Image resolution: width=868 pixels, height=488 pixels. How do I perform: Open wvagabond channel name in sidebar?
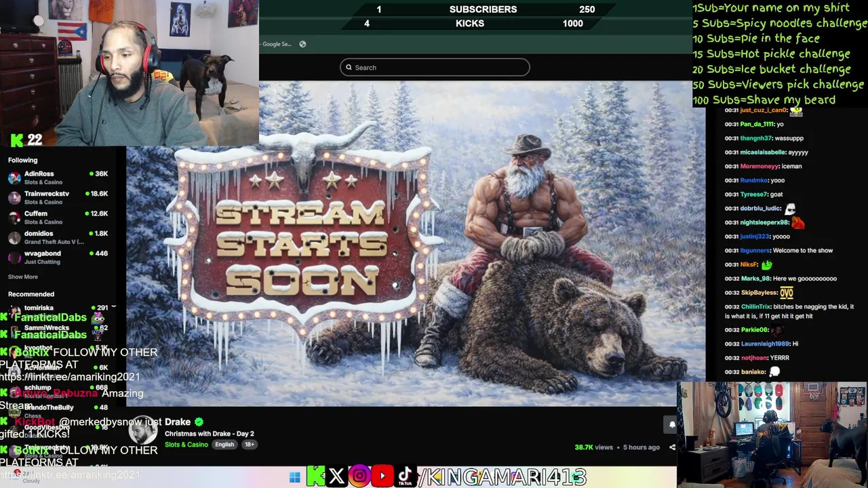click(43, 253)
